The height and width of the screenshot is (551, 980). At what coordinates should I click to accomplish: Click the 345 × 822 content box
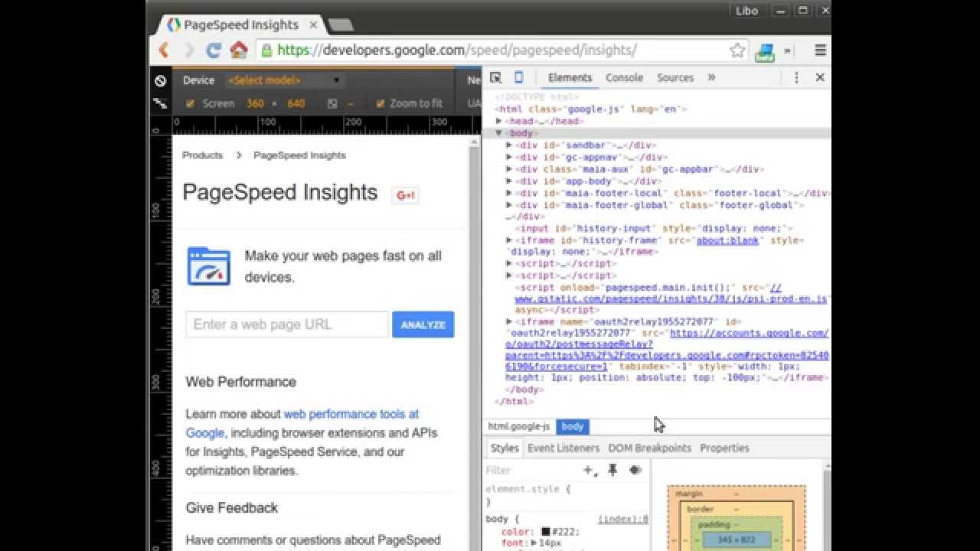click(736, 540)
